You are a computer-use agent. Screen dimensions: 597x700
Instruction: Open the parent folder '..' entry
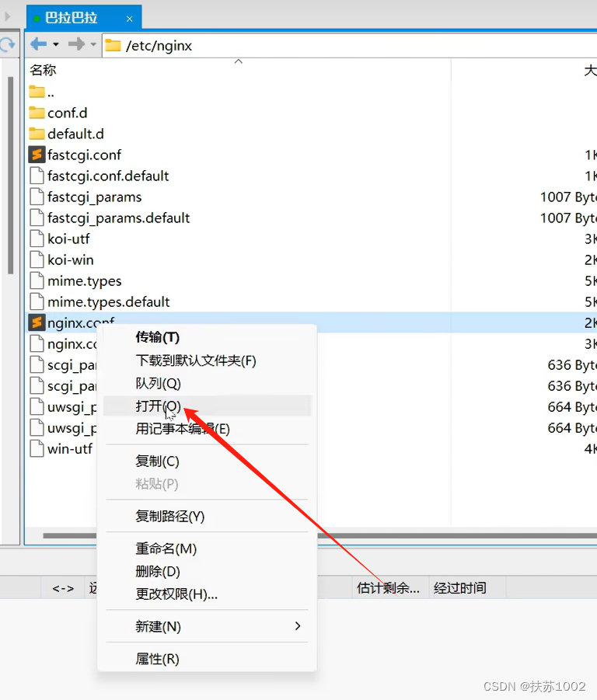click(41, 92)
